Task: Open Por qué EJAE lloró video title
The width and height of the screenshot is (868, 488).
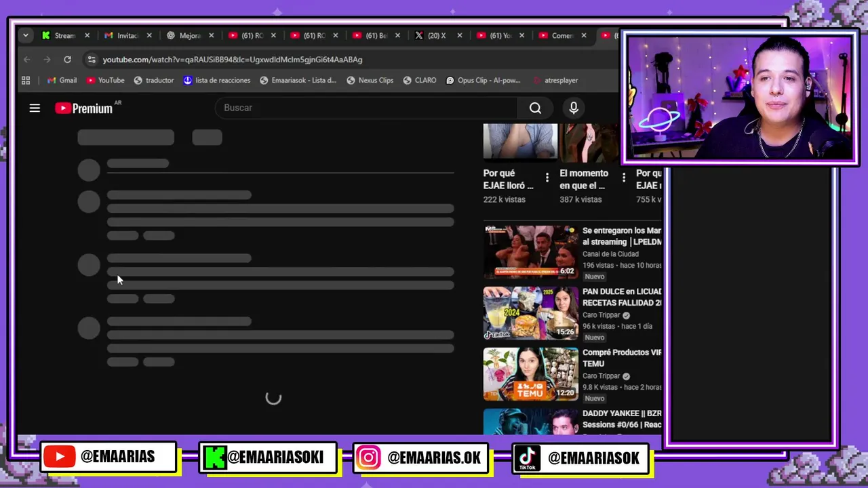Action: tap(509, 180)
